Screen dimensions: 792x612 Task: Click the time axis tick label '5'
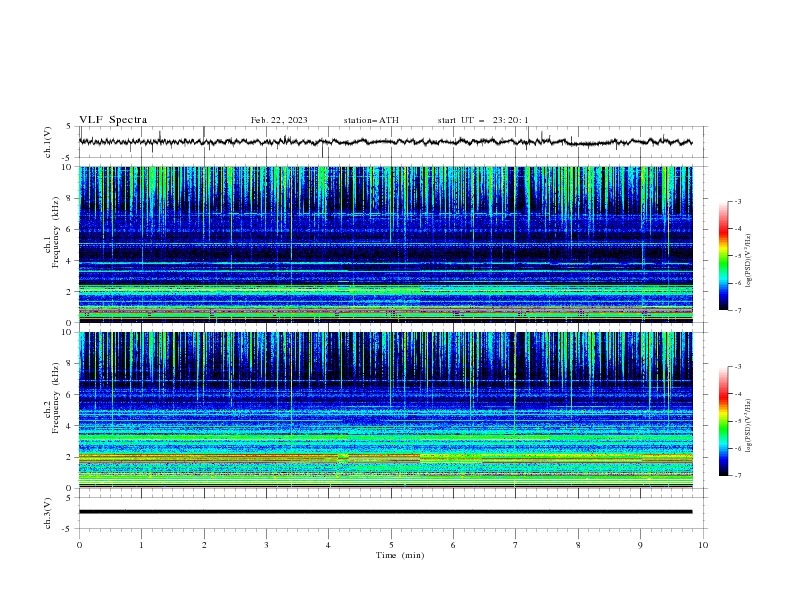coord(391,545)
